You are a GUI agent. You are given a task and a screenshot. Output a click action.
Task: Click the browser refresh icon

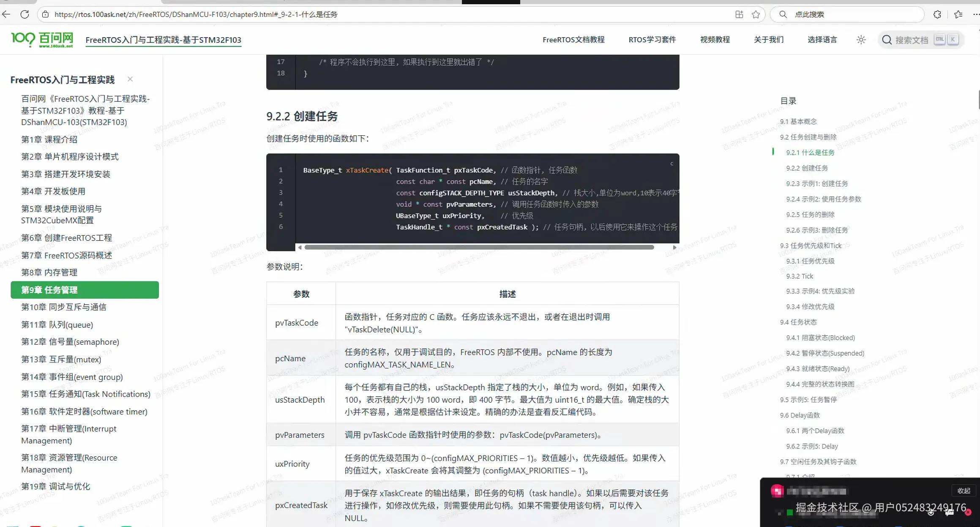tap(25, 14)
